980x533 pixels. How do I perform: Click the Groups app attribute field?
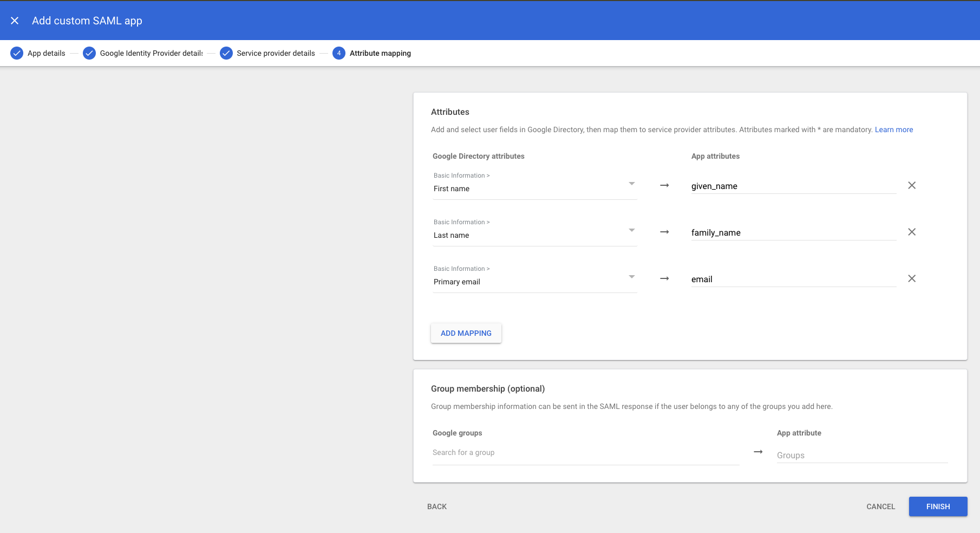pos(863,455)
